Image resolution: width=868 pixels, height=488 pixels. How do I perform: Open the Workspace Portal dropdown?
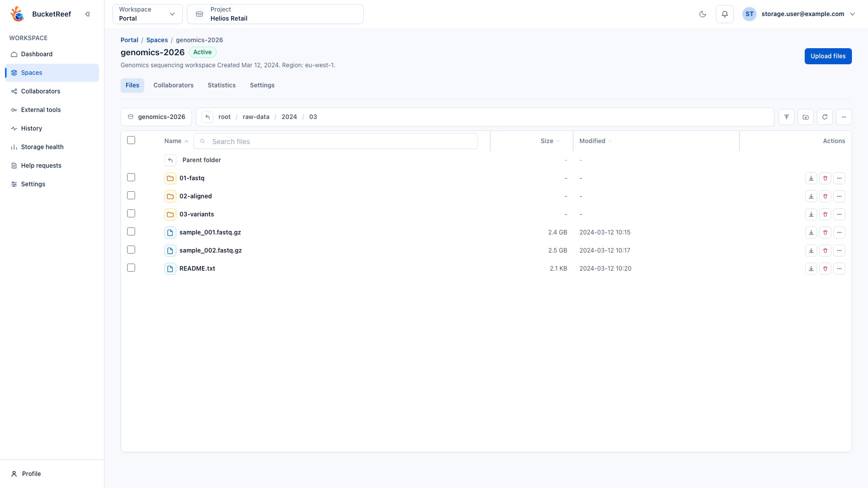148,14
